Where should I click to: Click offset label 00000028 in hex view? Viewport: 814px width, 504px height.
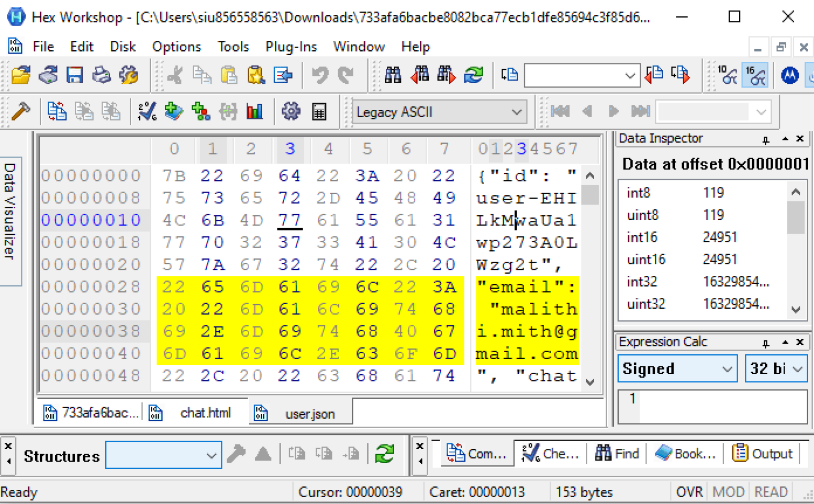[x=91, y=287]
